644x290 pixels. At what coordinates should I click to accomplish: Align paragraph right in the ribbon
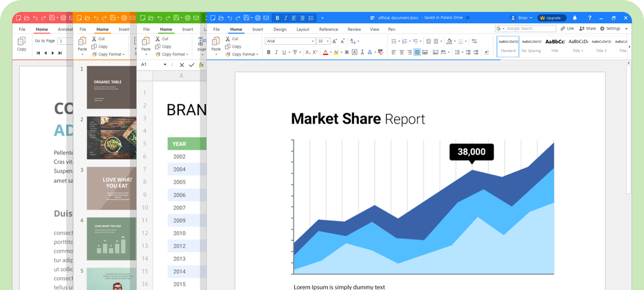[410, 52]
